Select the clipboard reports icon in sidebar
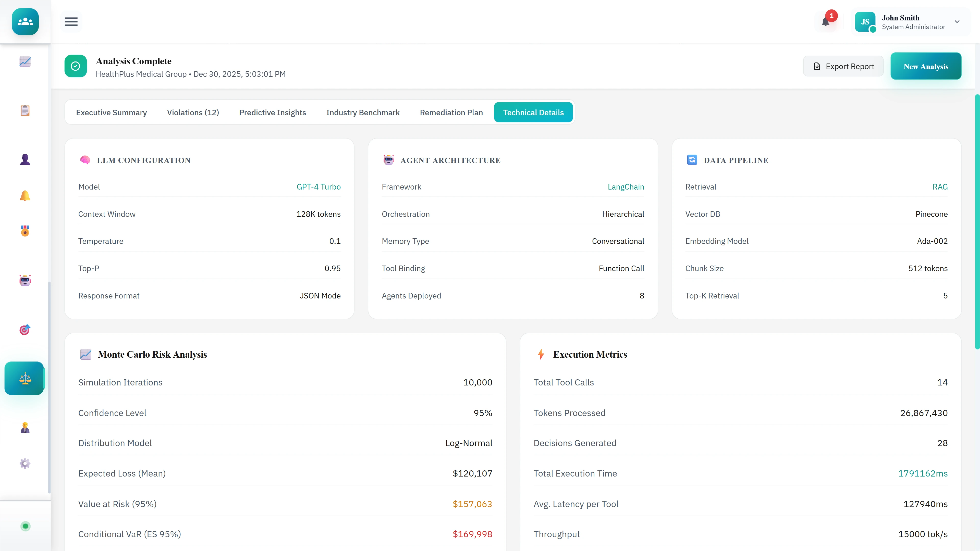Screen dimensions: 980x551 (x=25, y=110)
